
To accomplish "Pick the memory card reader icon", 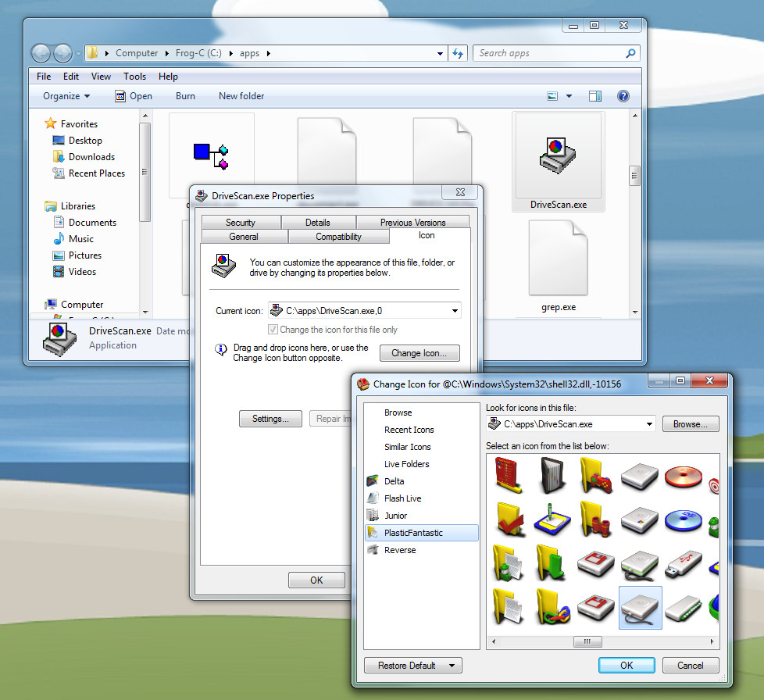I will [x=683, y=608].
